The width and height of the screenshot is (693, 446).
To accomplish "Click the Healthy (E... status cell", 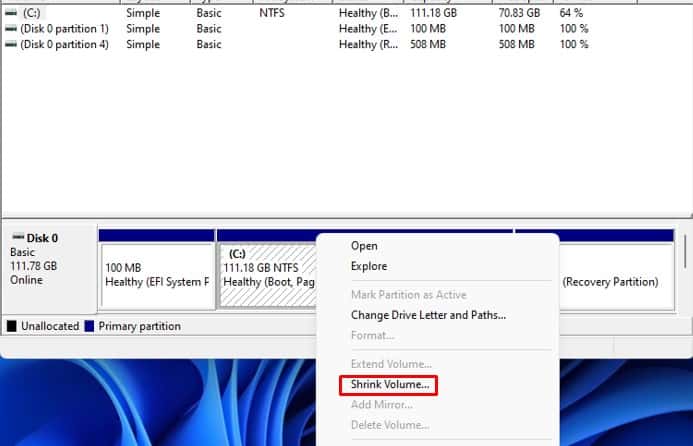I will 368,29.
